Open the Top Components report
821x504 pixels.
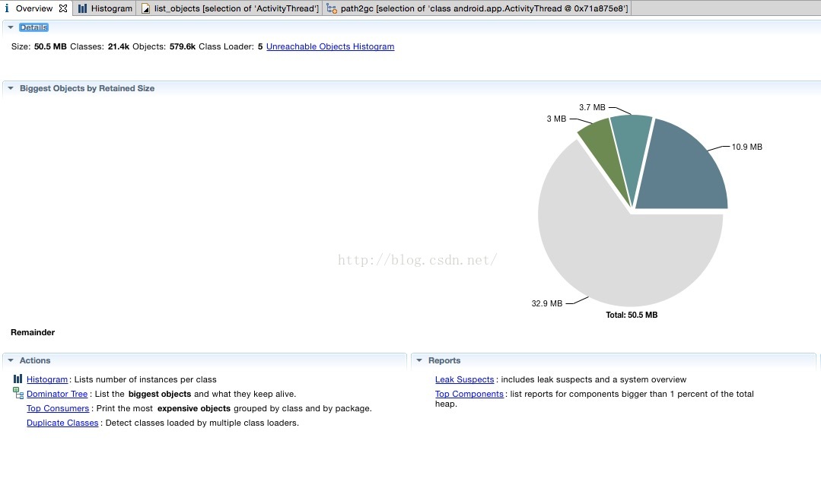click(469, 394)
